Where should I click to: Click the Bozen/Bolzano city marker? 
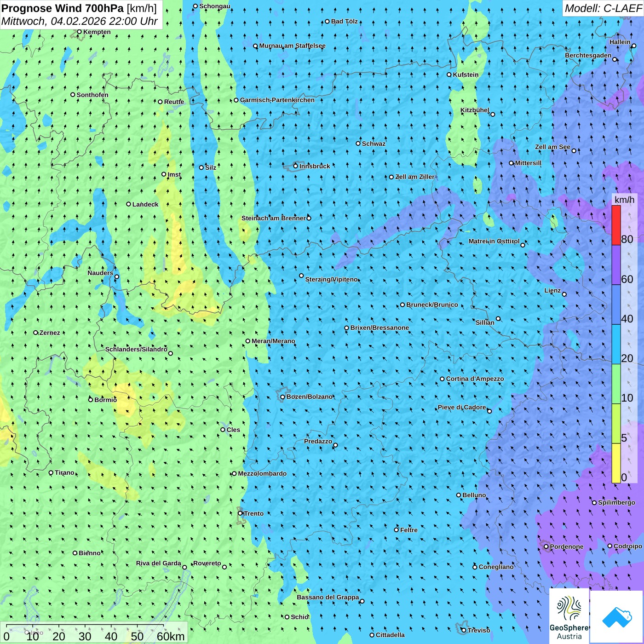282,397
